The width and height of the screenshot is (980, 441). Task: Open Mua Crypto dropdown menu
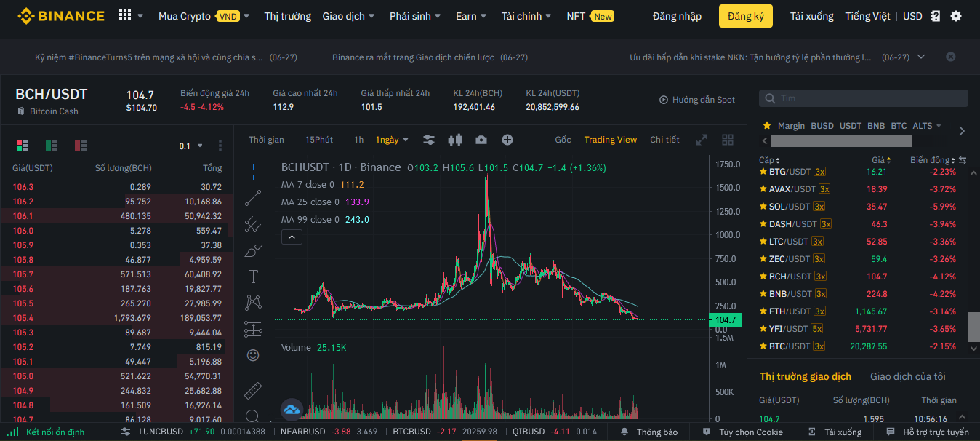204,16
